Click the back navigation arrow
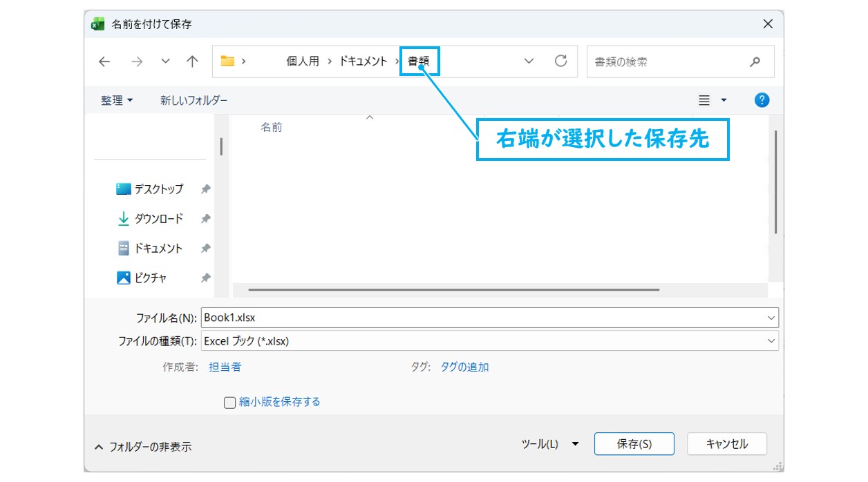The height and width of the screenshot is (482, 868). click(104, 61)
